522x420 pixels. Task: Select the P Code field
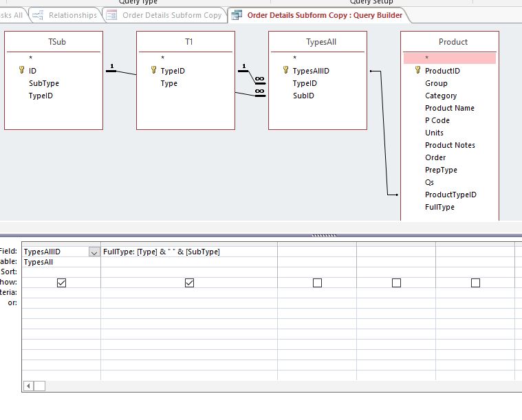437,120
